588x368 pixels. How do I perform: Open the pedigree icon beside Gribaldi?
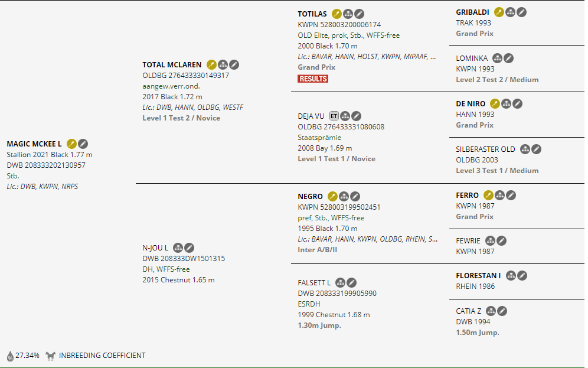[510, 12]
